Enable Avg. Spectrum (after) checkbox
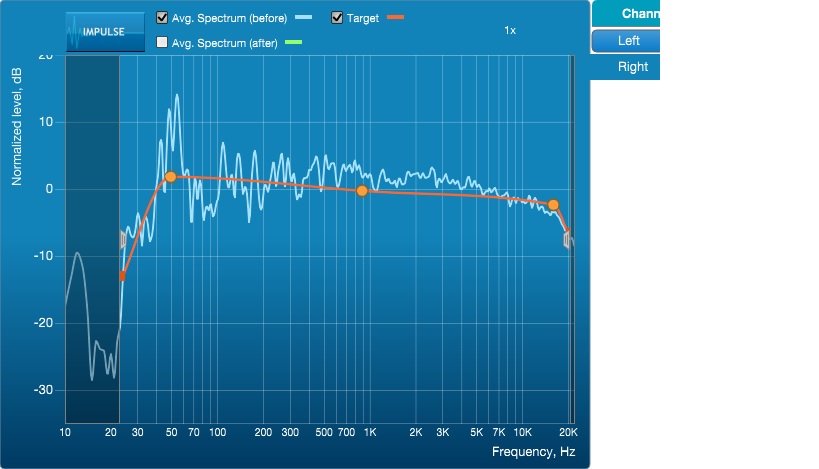The width and height of the screenshot is (819, 469). pyautogui.click(x=162, y=42)
